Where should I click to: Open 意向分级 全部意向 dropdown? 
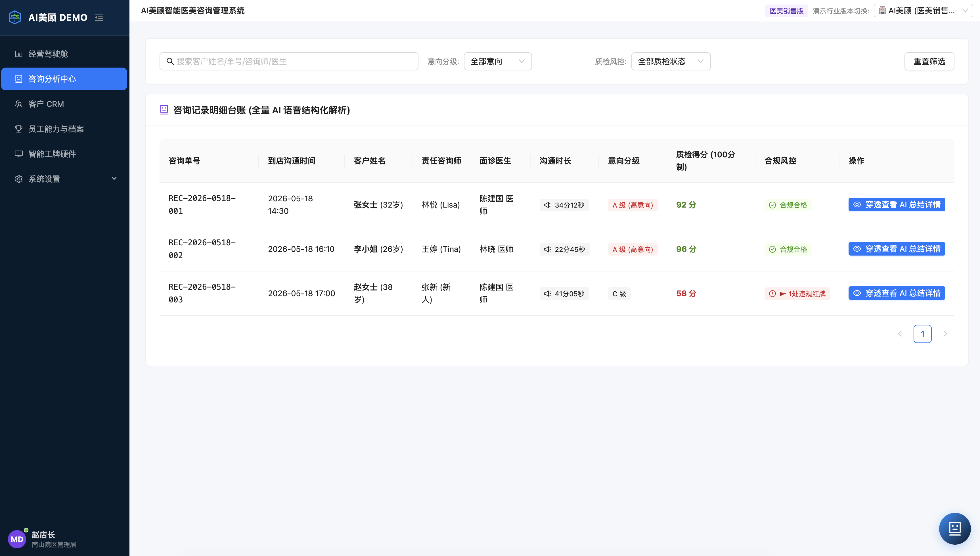click(497, 61)
